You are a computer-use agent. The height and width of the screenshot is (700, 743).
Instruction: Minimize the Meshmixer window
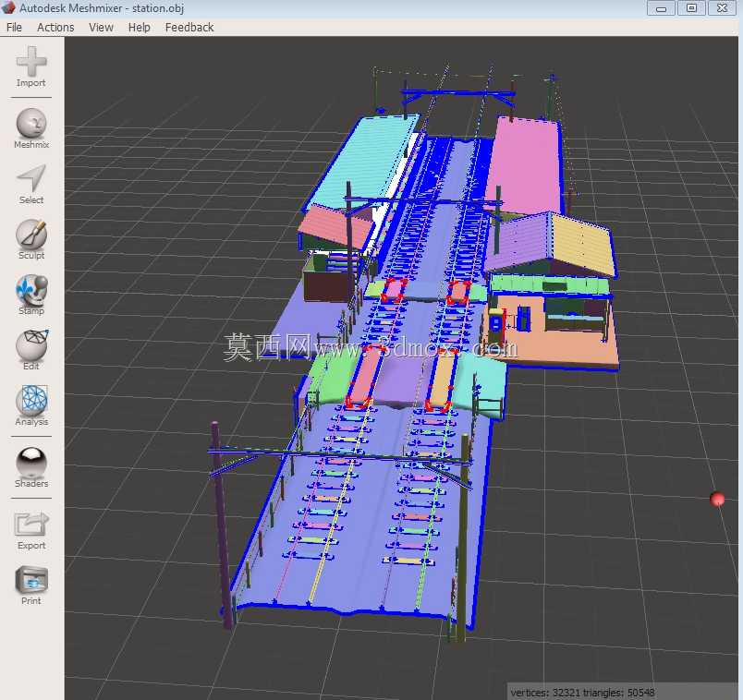click(661, 8)
